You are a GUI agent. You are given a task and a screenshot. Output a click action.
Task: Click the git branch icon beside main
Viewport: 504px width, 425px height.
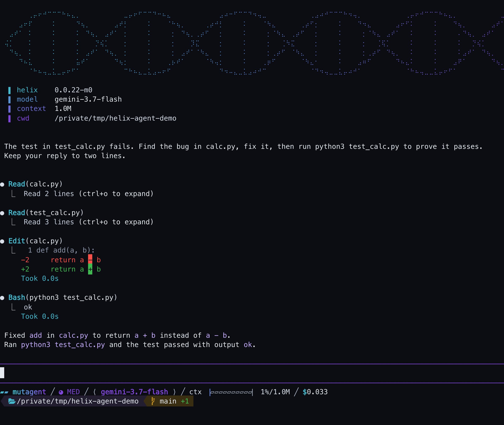click(x=153, y=401)
